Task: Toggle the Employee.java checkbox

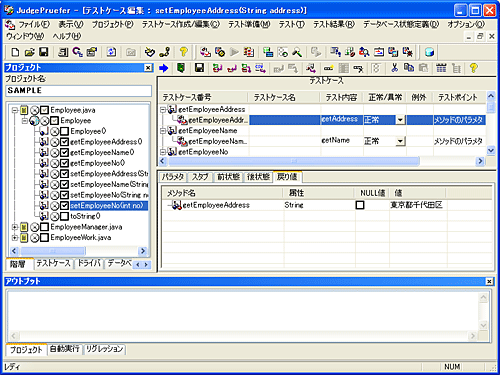Action: [x=44, y=110]
